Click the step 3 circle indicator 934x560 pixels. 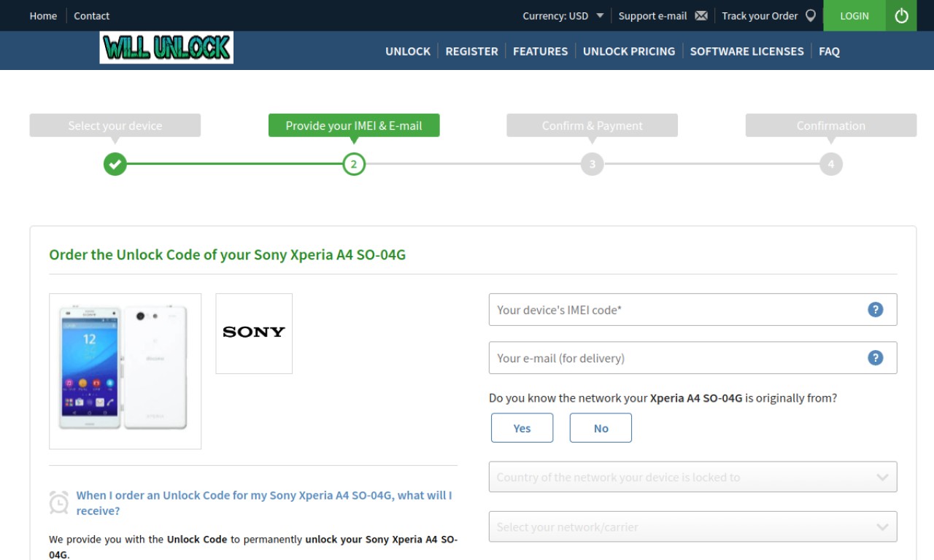[593, 164]
